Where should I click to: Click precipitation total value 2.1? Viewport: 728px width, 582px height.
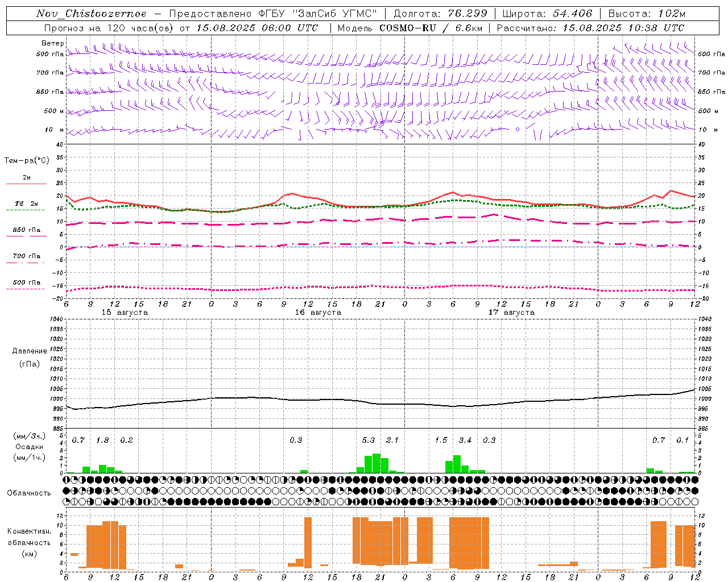pyautogui.click(x=392, y=440)
